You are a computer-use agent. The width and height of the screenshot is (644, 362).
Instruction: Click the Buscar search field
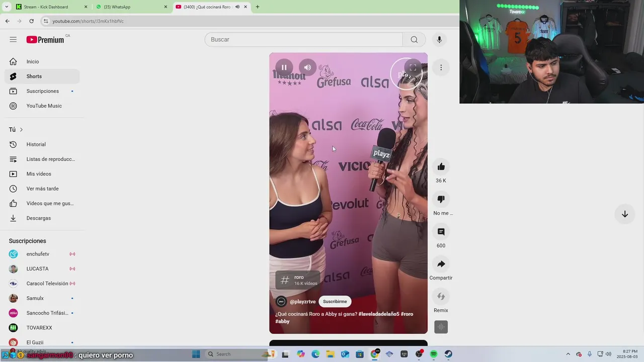303,39
